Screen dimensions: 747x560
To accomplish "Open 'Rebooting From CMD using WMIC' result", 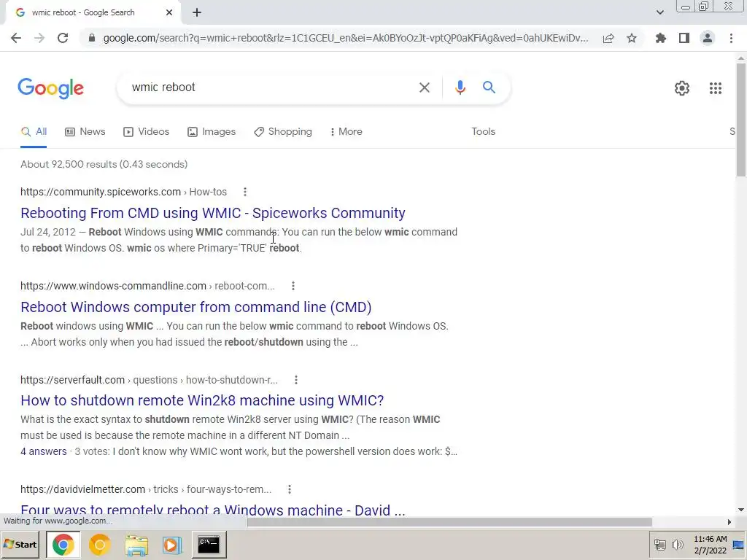I will pyautogui.click(x=213, y=213).
